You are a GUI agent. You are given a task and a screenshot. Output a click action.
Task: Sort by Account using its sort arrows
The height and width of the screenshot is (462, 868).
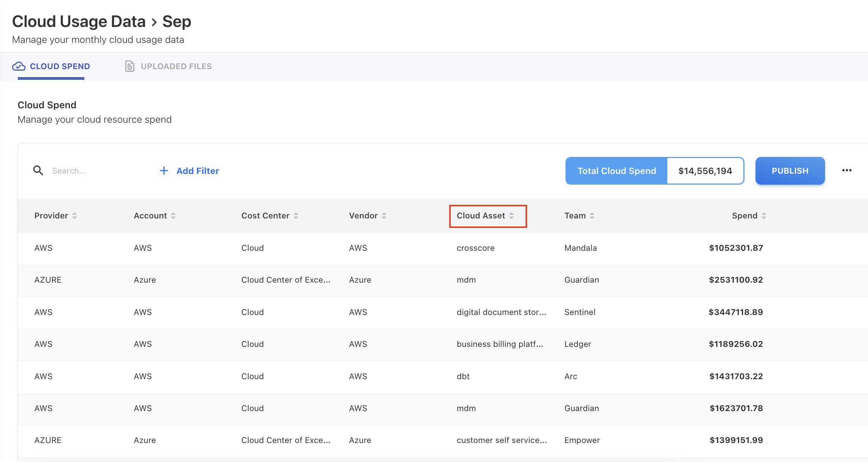pos(173,216)
